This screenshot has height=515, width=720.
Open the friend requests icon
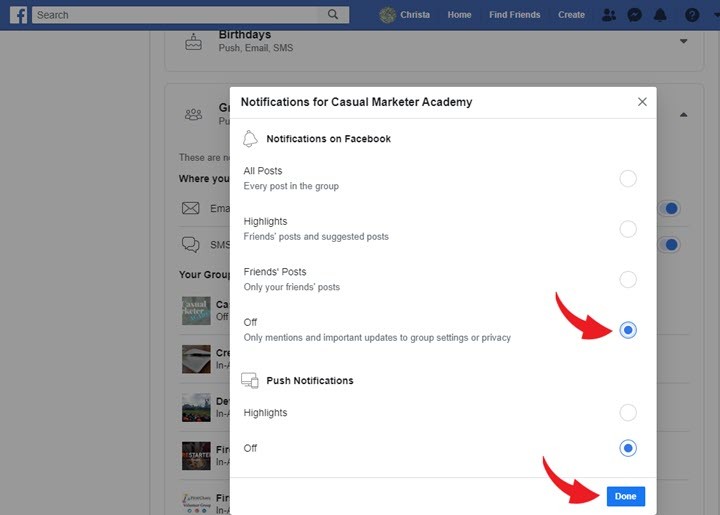coord(609,15)
